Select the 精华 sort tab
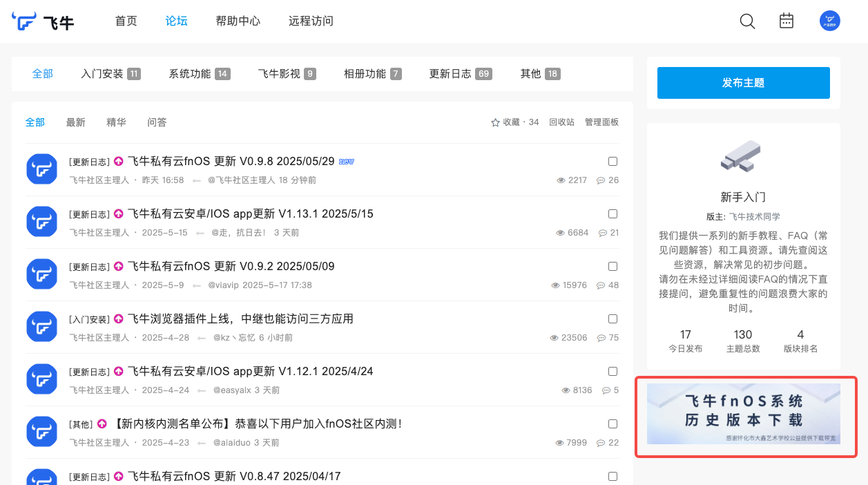The height and width of the screenshot is (485, 868). [116, 122]
